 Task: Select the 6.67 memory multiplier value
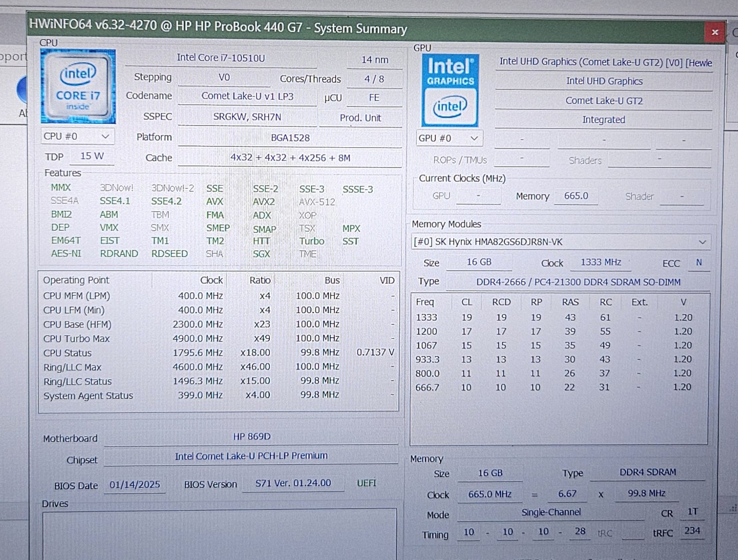coord(567,494)
